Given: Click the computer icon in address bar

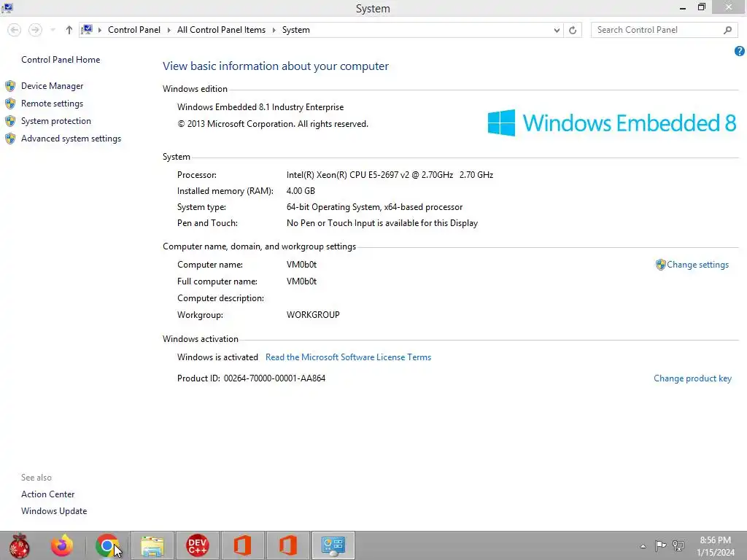Looking at the screenshot, I should [x=87, y=29].
